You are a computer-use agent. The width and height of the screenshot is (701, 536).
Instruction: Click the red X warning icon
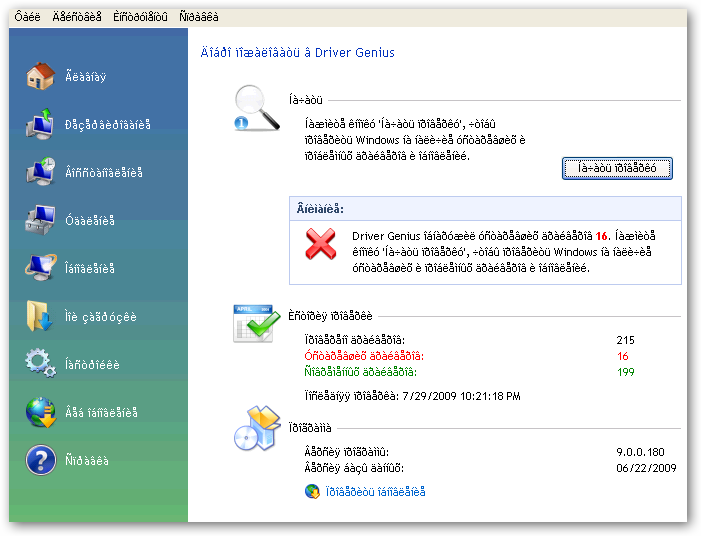pos(321,244)
